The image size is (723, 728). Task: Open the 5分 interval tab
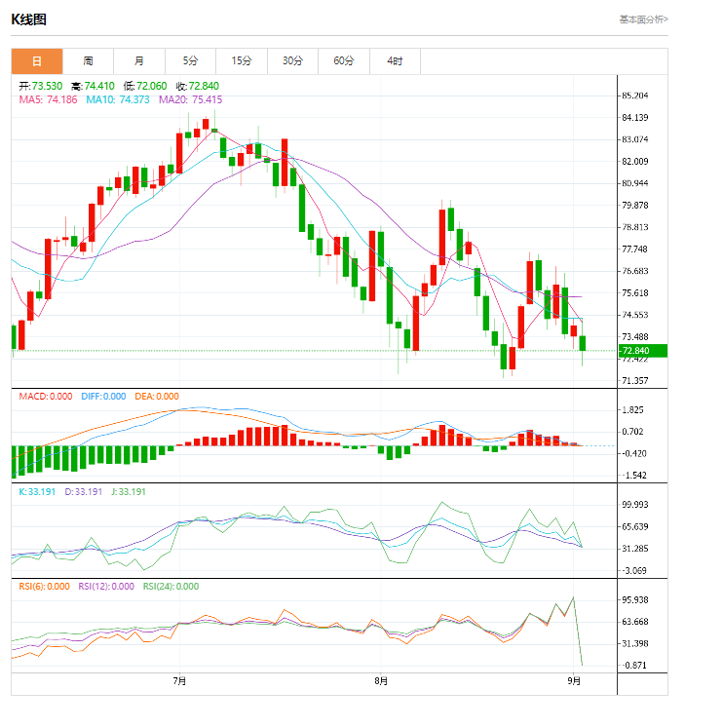[190, 61]
